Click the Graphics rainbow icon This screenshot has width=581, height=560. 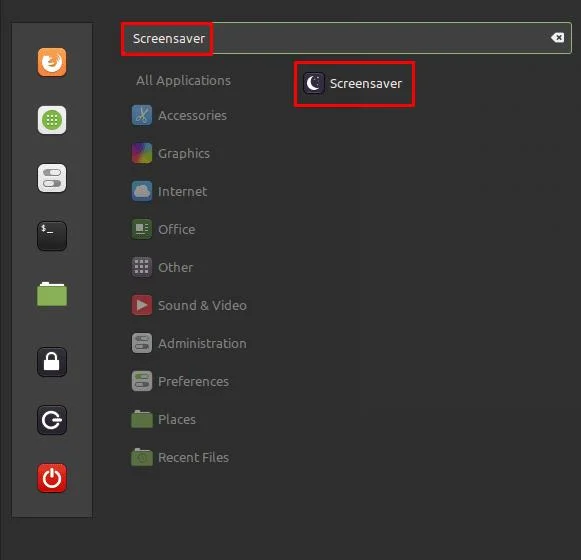pos(142,153)
